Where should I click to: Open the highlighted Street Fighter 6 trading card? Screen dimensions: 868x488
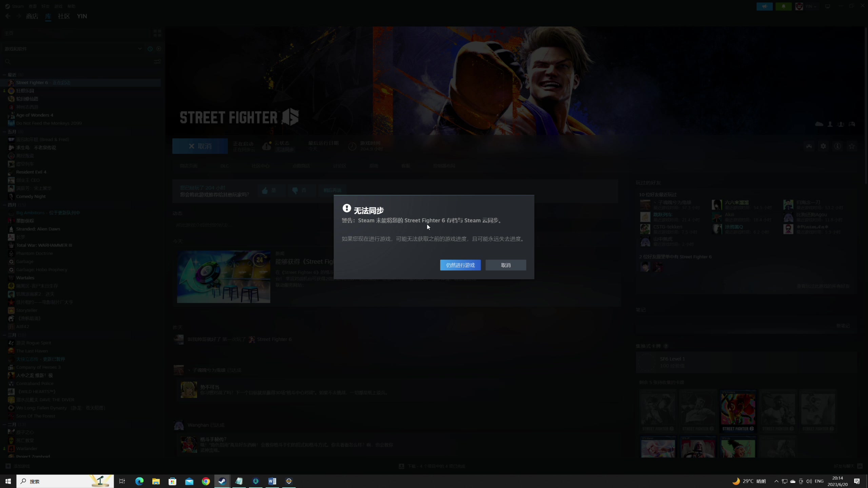(x=738, y=411)
